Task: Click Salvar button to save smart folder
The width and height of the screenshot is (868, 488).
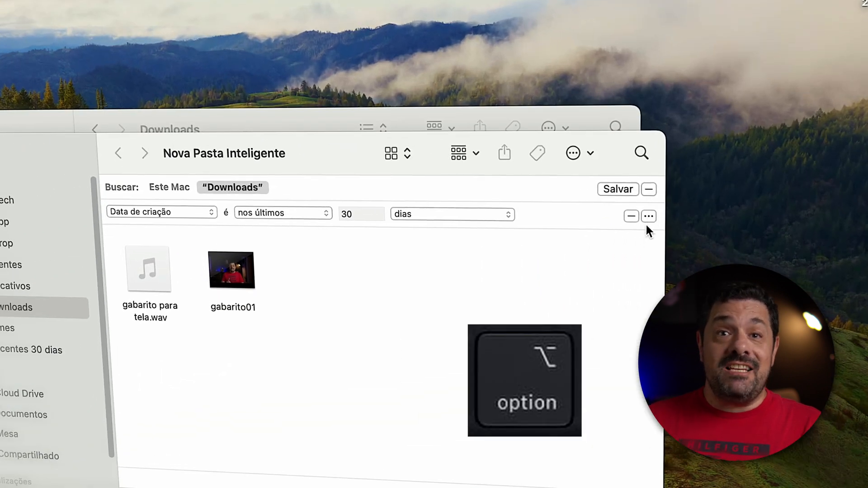Action: coord(618,189)
